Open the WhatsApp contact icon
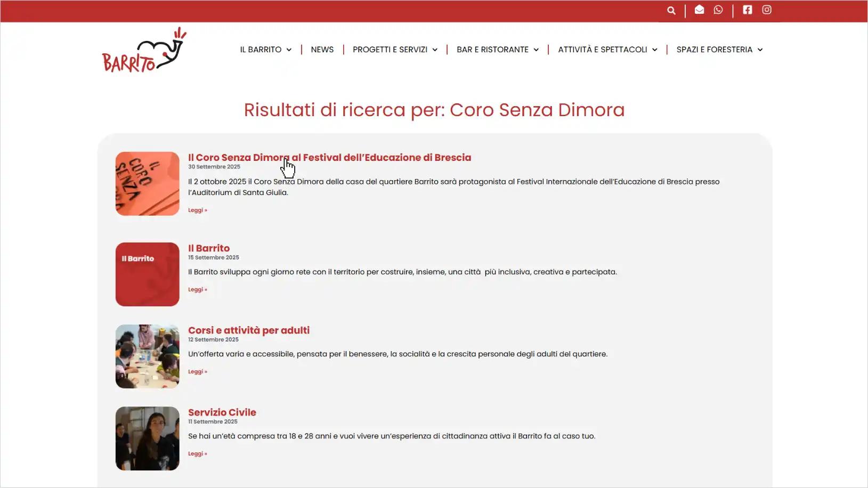Viewport: 868px width, 488px height. pyautogui.click(x=718, y=10)
